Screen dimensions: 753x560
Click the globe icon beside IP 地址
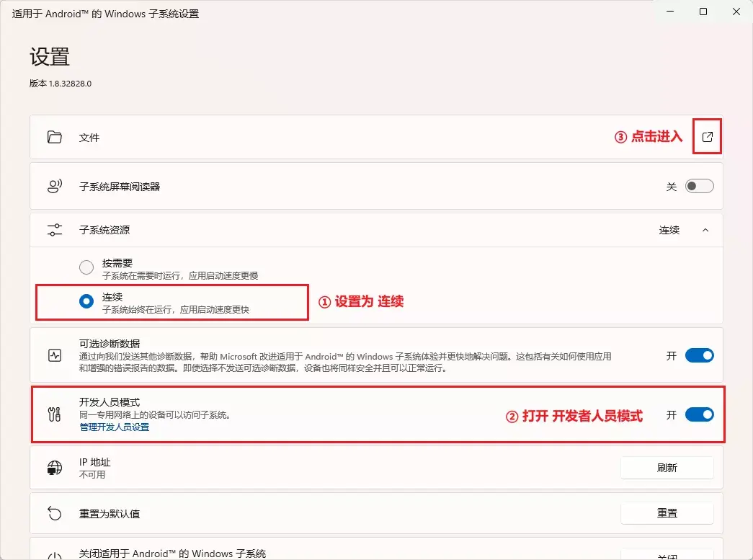(55, 467)
